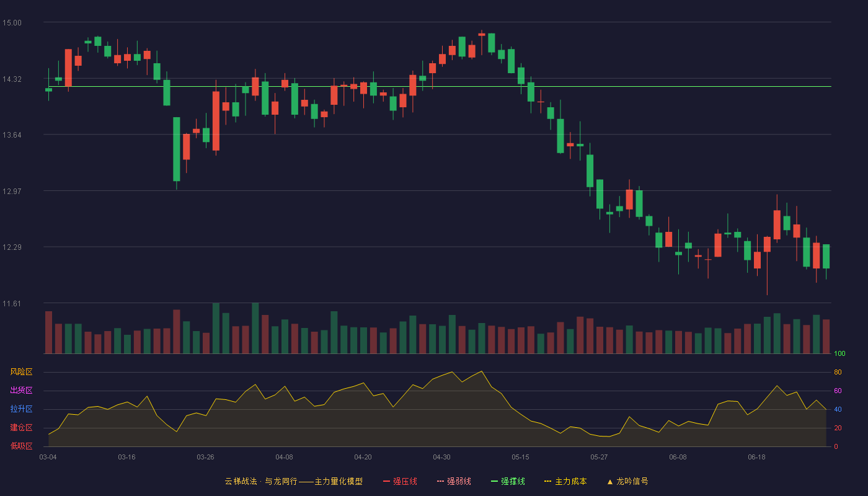
Task: Hide the 强弱线 series via its label
Action: [x=459, y=481]
